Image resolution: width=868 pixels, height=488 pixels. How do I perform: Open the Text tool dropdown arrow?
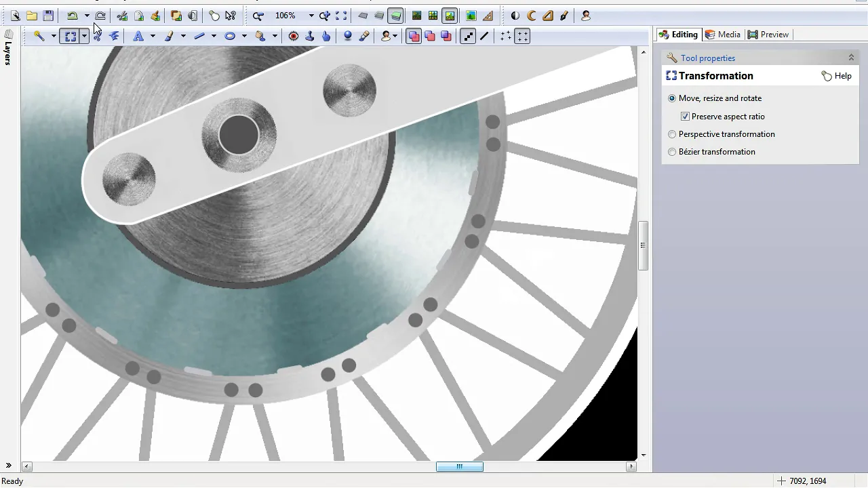coord(153,36)
